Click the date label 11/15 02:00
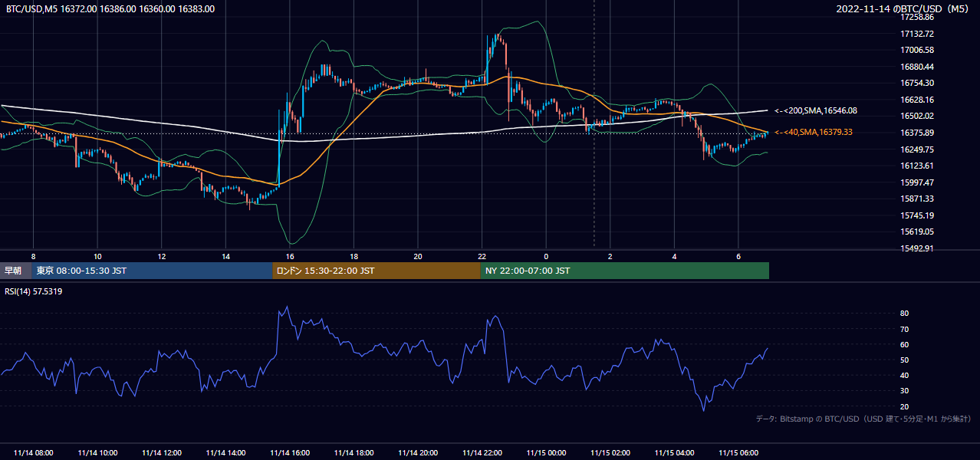The image size is (980, 460). 610,453
